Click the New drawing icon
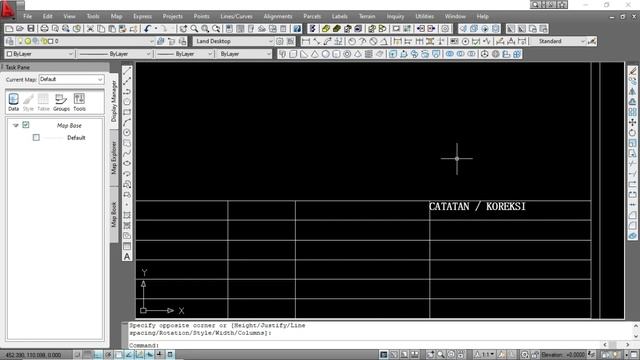Image resolution: width=640 pixels, height=360 pixels. [9, 29]
